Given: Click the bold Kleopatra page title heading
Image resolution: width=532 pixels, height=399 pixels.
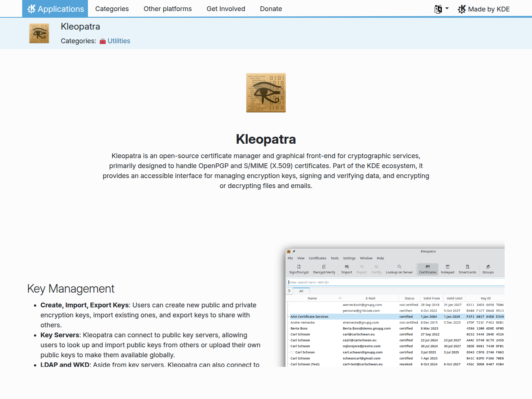Looking at the screenshot, I should (x=266, y=139).
